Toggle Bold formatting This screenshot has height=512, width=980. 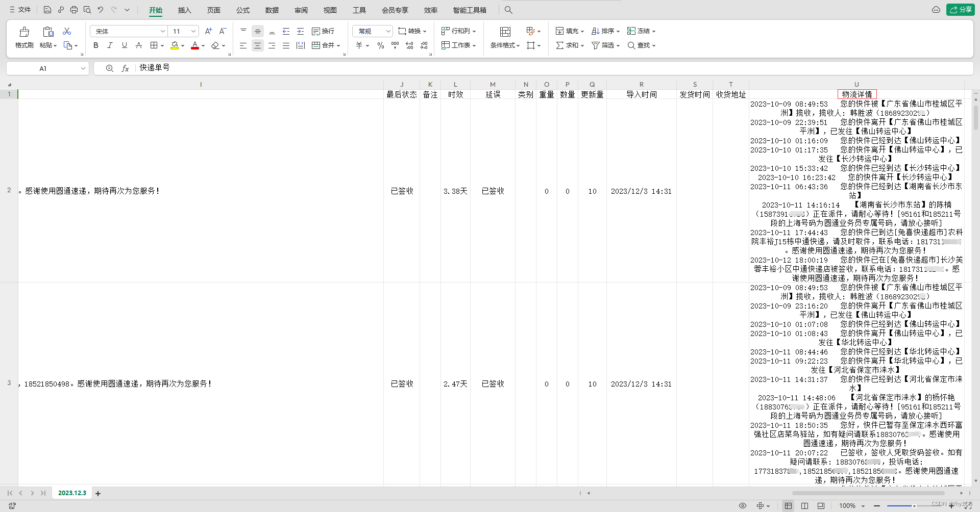point(96,45)
